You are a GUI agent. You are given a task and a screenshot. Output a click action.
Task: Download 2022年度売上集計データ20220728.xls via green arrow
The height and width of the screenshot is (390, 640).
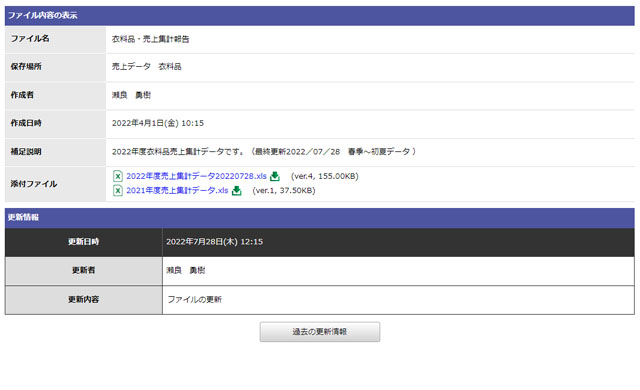[x=275, y=176]
